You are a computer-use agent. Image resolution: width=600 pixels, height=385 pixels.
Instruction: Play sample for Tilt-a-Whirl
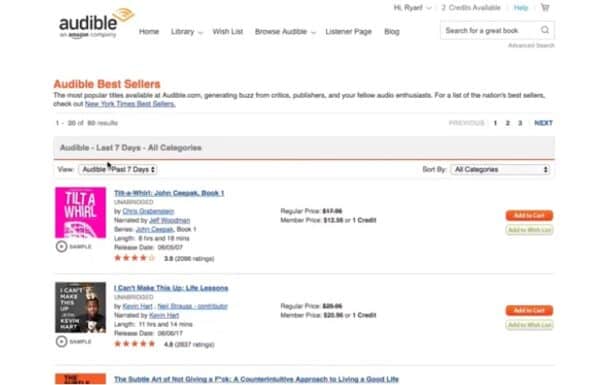73,246
